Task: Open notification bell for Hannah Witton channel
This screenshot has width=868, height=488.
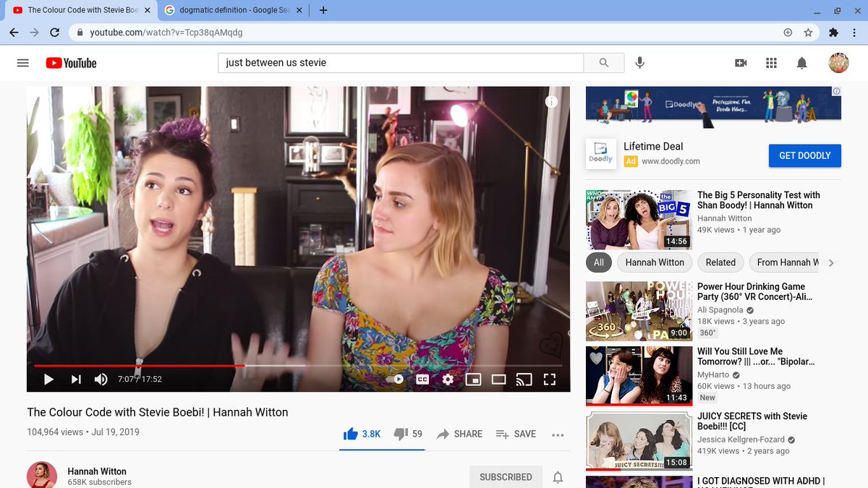Action: click(558, 477)
